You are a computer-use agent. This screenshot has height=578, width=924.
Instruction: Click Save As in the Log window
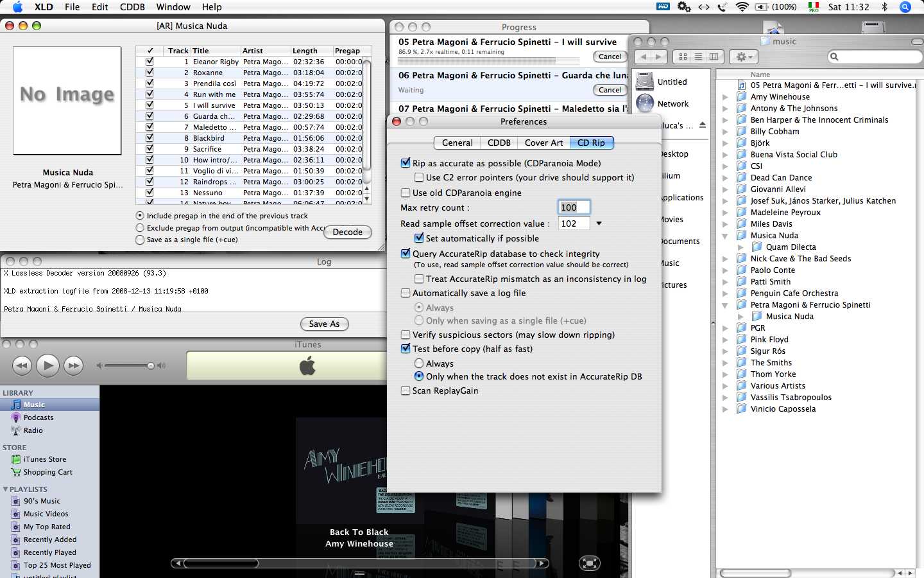[x=324, y=324]
